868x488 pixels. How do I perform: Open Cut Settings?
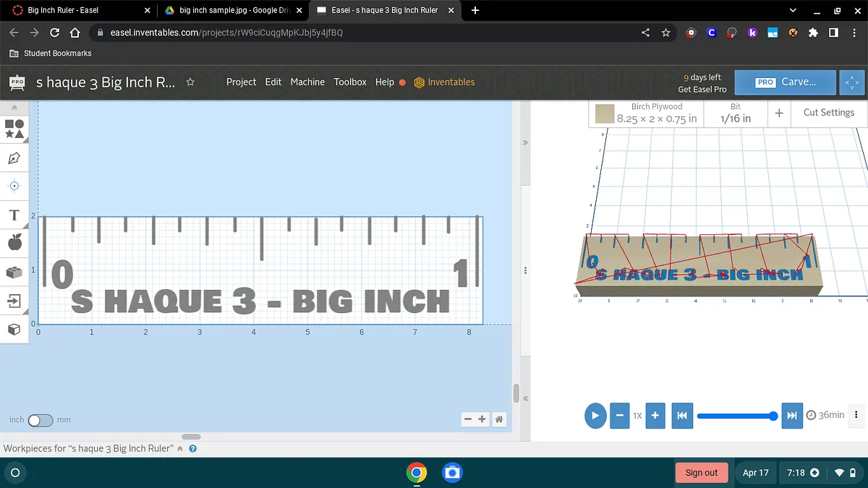pos(828,113)
